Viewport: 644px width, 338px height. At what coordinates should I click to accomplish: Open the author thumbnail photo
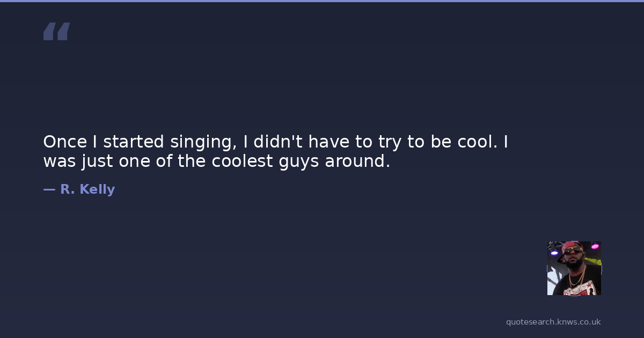tap(574, 268)
